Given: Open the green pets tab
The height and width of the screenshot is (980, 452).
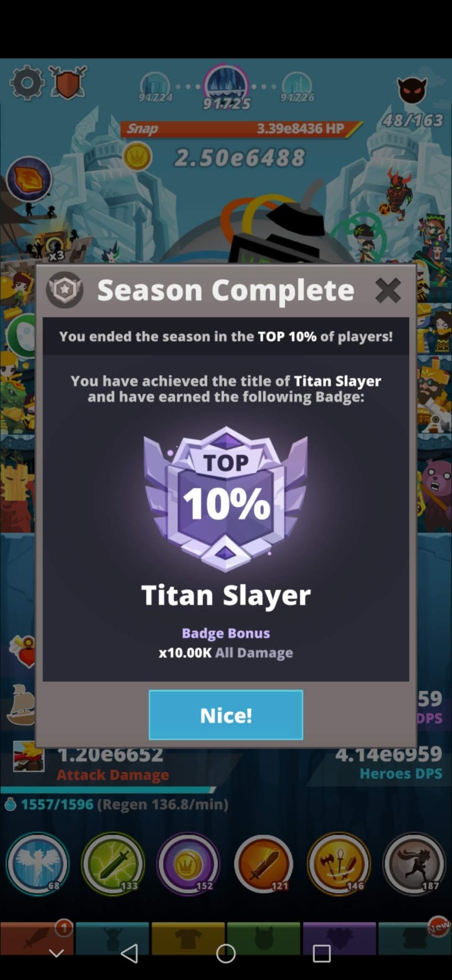Looking at the screenshot, I should tap(263, 938).
